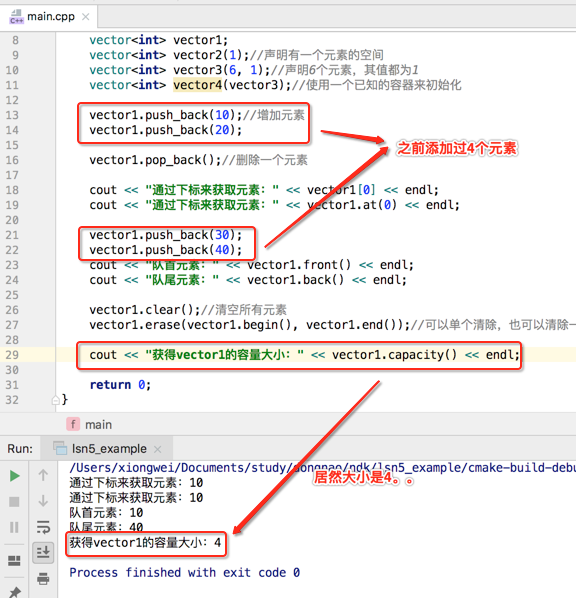Click the highlighted vector4 identifier
The image size is (576, 598).
tap(198, 85)
